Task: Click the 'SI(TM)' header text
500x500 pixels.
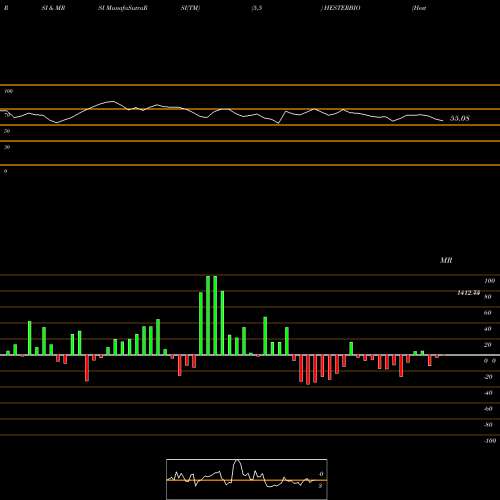Action: 190,8
